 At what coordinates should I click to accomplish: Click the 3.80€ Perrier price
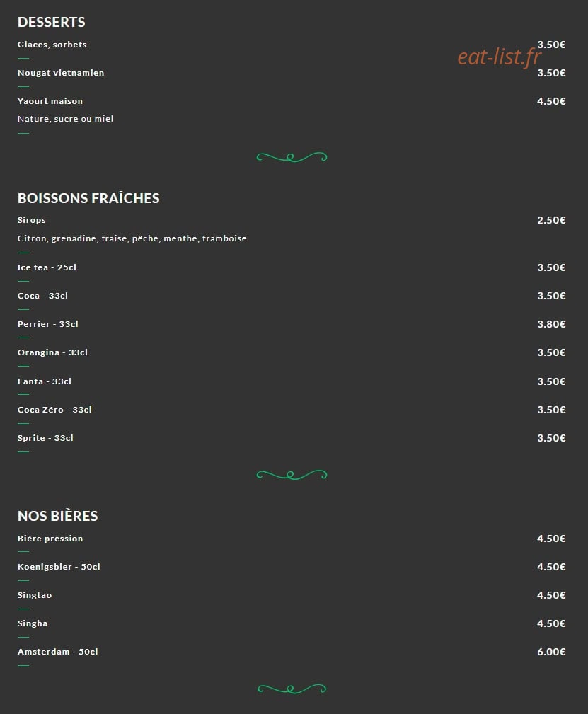pos(551,324)
